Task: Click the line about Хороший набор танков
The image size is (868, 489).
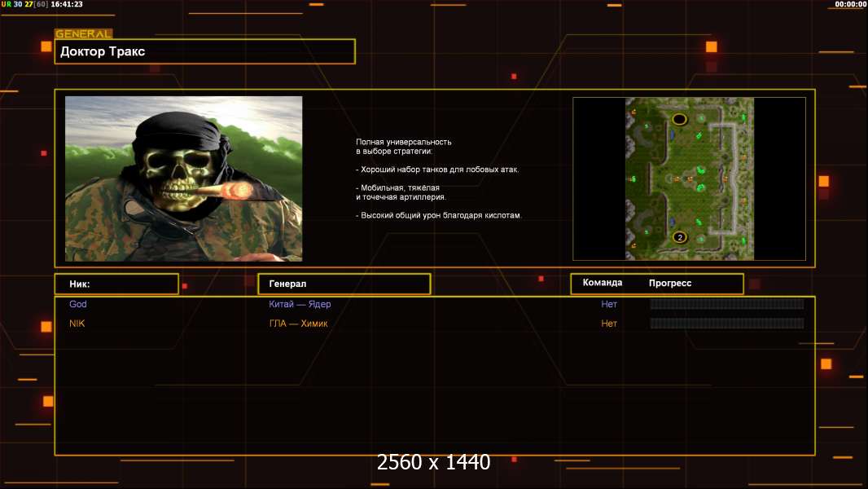Action: pos(437,170)
